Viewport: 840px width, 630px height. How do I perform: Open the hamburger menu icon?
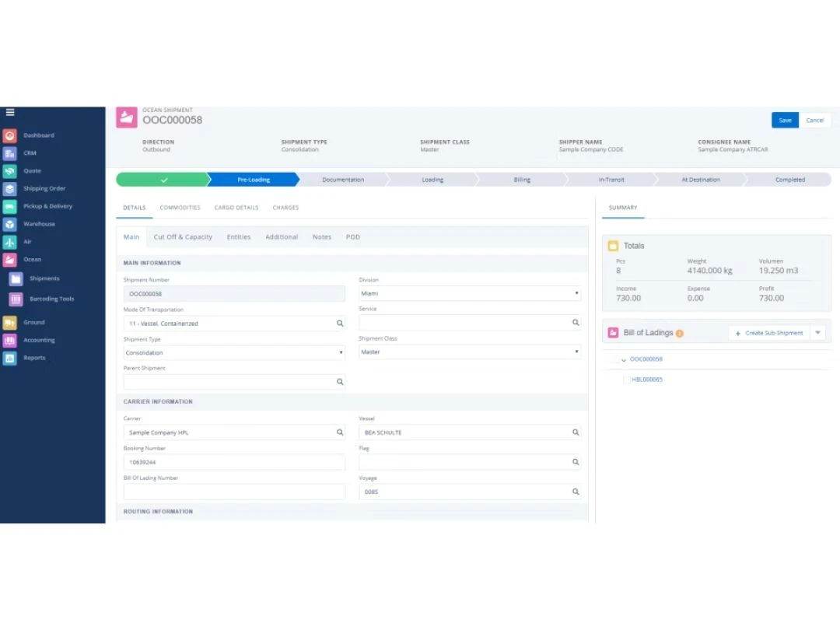click(10, 112)
